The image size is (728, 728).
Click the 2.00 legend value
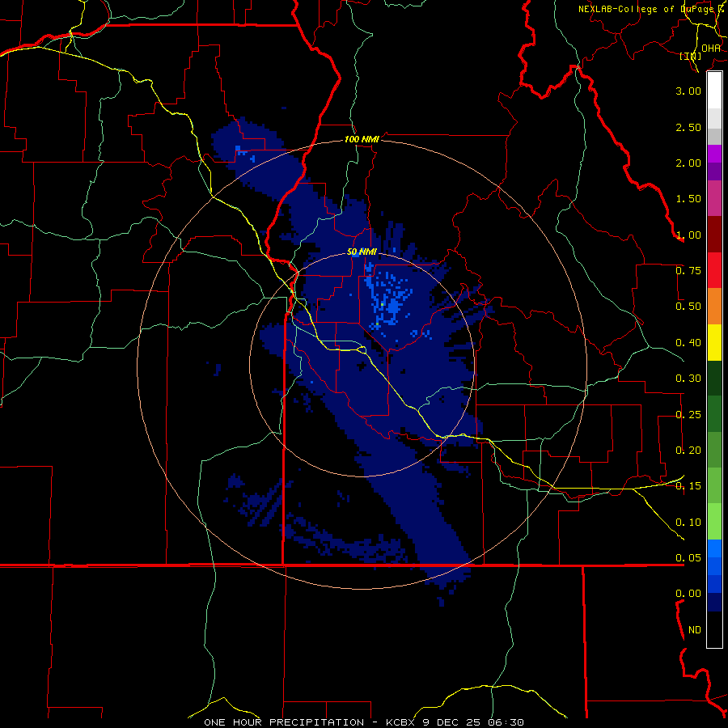tap(688, 163)
